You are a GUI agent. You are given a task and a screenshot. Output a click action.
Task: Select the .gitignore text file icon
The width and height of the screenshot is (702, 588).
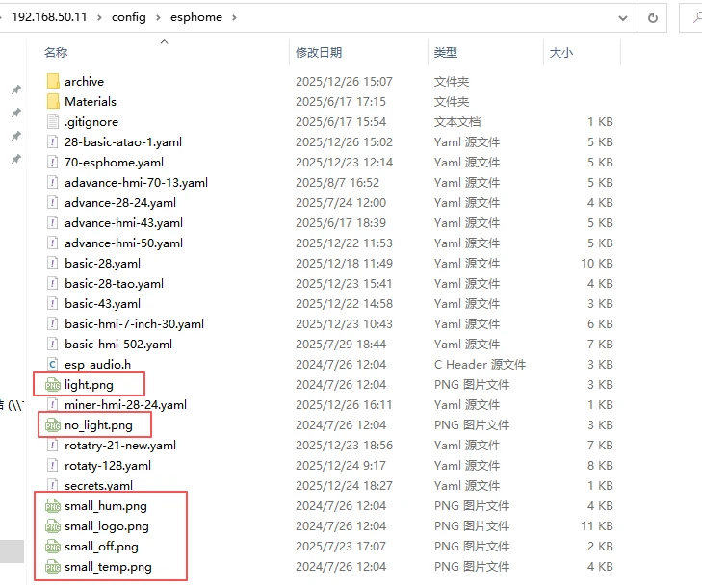(x=53, y=122)
